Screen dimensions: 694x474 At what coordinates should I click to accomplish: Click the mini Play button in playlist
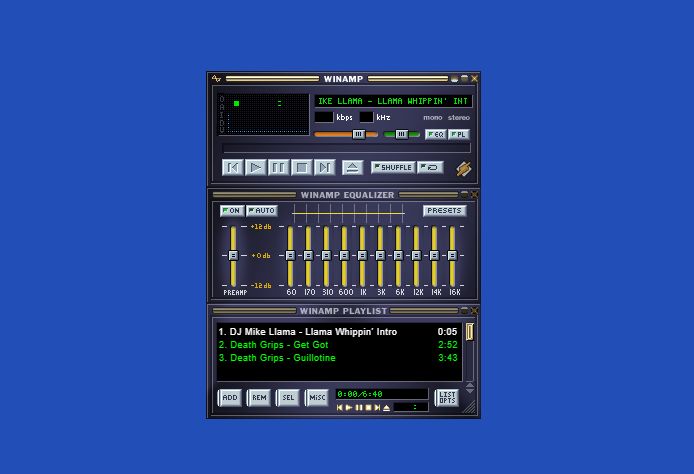click(349, 408)
